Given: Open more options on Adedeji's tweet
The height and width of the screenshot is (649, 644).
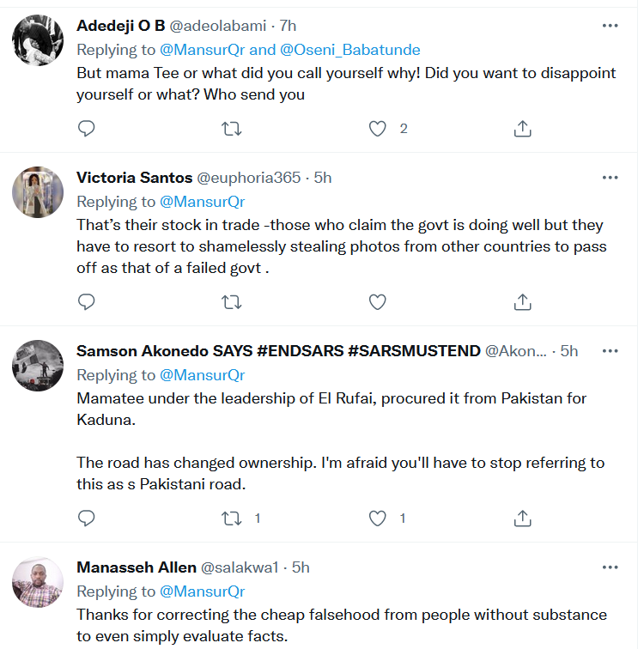Looking at the screenshot, I should [x=610, y=25].
